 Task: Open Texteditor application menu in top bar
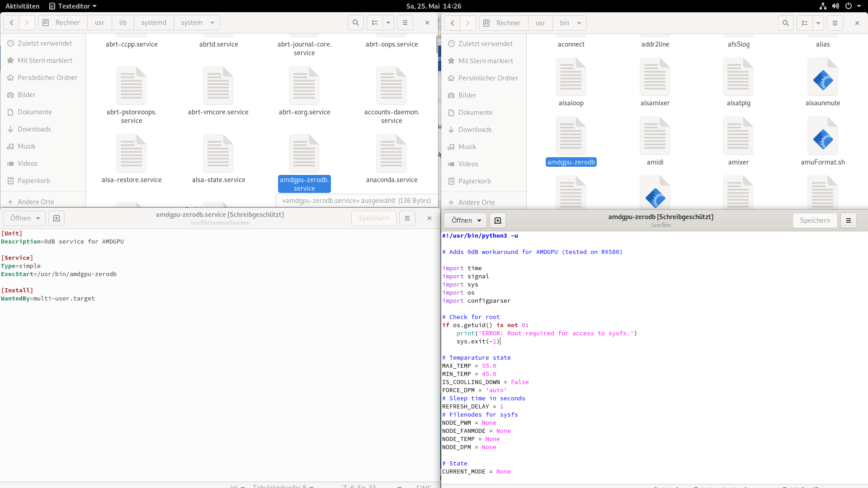pyautogui.click(x=74, y=6)
